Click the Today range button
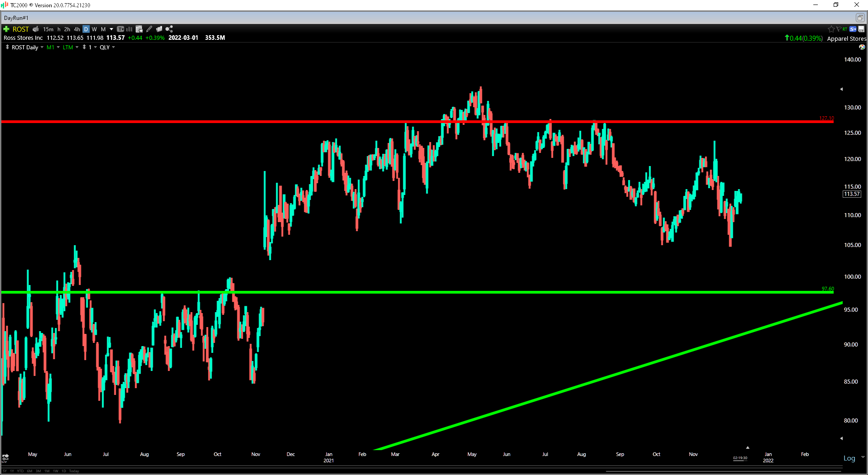The width and height of the screenshot is (868, 475). point(74,471)
